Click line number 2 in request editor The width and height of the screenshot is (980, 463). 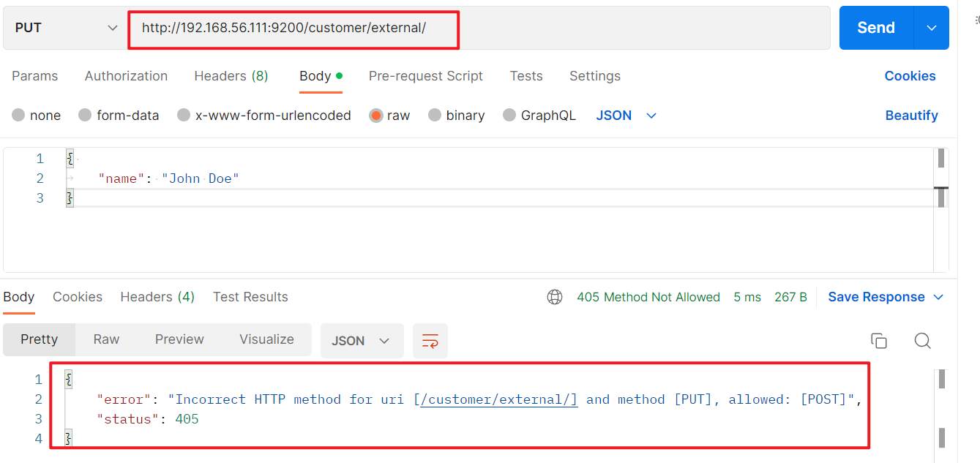pyautogui.click(x=40, y=178)
